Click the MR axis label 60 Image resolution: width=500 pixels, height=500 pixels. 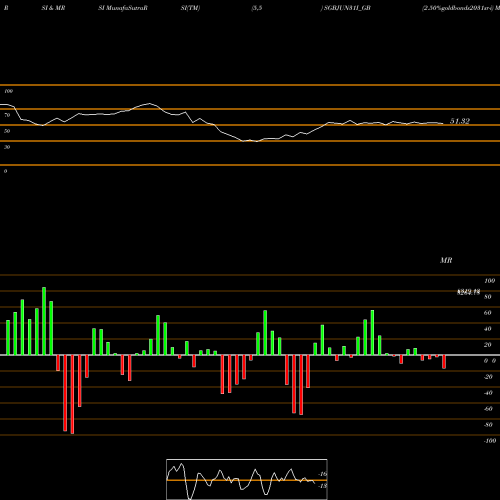coord(488,313)
